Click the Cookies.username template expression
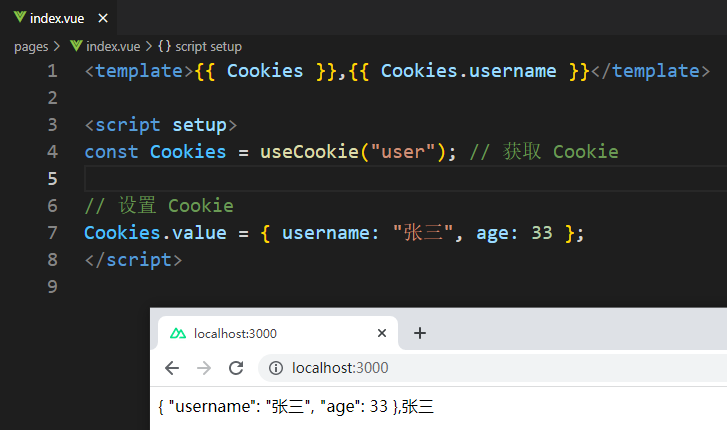 468,71
